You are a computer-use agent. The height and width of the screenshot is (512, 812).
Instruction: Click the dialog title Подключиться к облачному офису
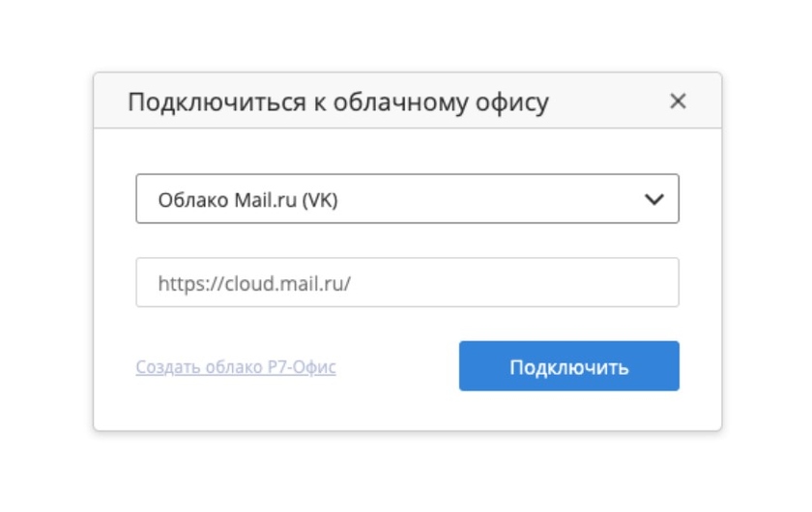(x=338, y=101)
